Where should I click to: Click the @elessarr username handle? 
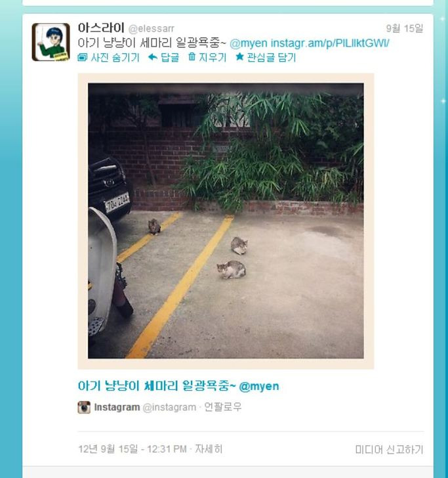[x=152, y=29]
